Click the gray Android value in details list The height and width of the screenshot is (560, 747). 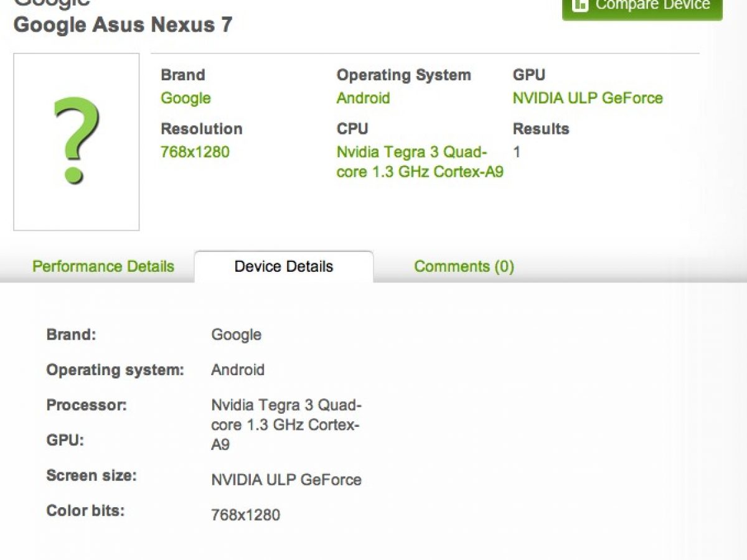tap(238, 370)
